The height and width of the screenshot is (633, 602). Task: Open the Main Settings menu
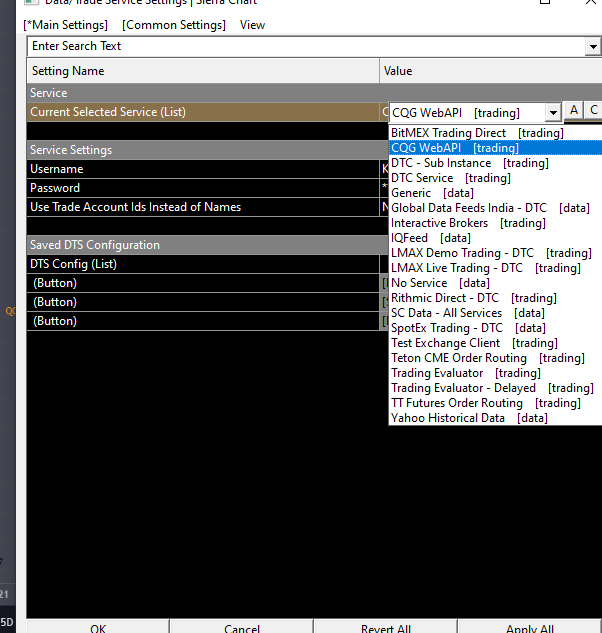(x=65, y=25)
